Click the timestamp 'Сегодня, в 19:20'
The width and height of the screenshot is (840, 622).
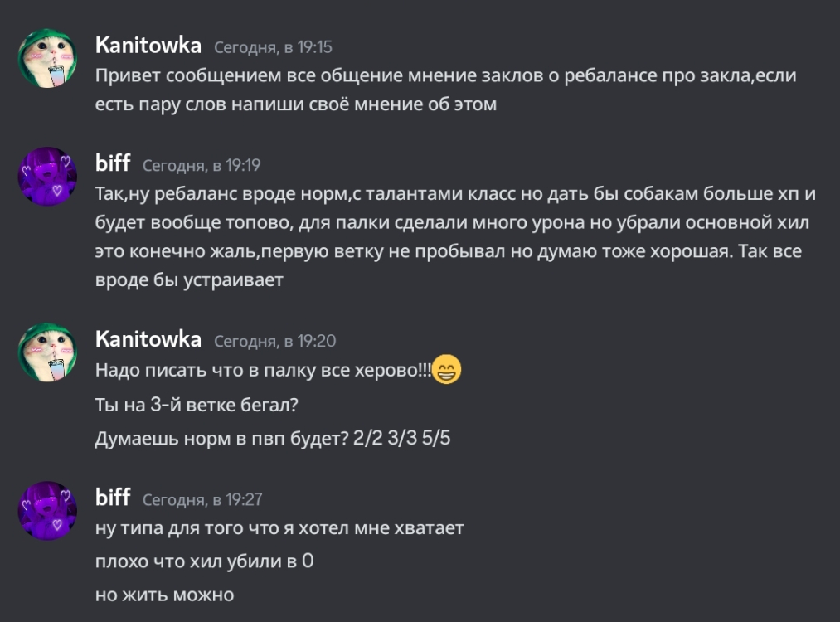click(272, 339)
